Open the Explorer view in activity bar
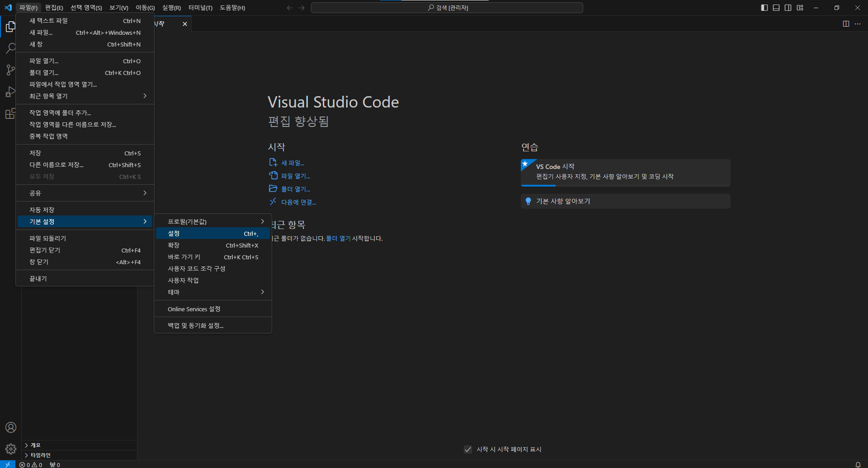This screenshot has height=468, width=868. [10, 27]
